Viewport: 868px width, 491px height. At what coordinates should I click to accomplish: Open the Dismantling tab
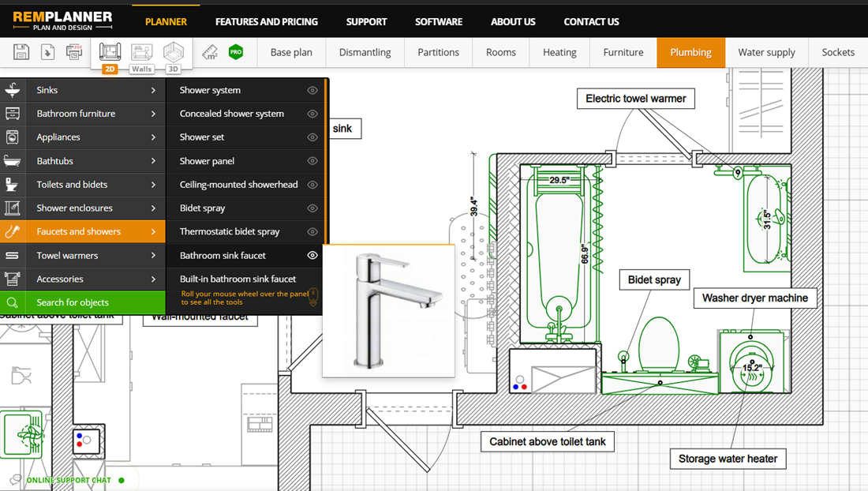[x=365, y=53]
